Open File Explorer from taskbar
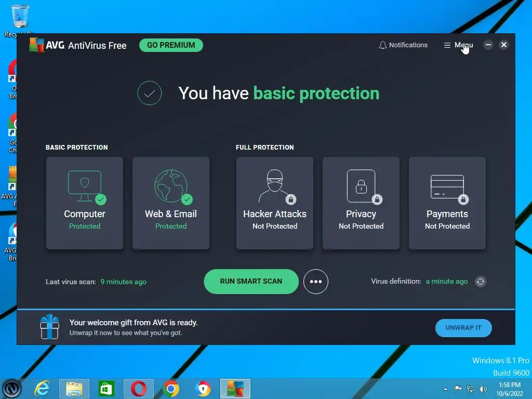 click(x=74, y=389)
